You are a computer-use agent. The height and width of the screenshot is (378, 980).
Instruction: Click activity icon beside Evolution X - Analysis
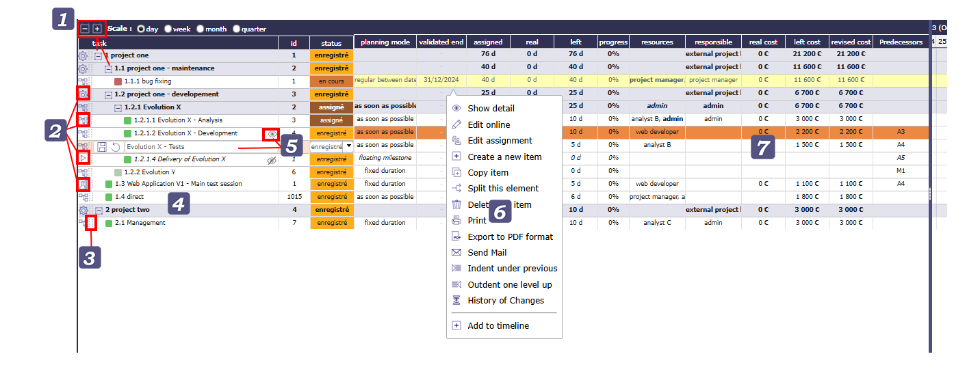pos(83,120)
